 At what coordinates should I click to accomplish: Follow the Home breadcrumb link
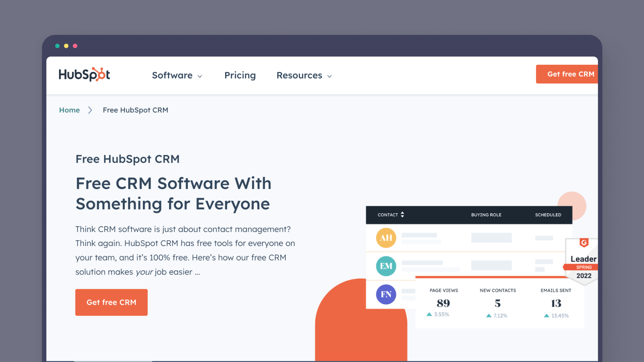(x=69, y=110)
